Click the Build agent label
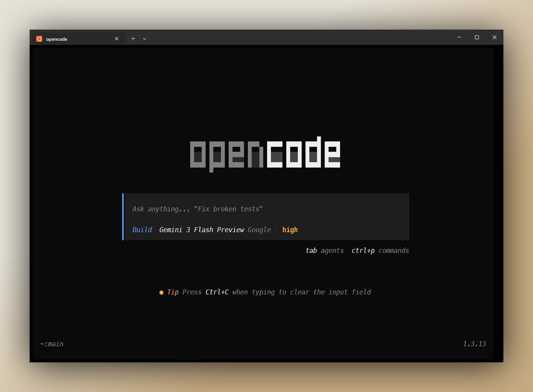 142,230
